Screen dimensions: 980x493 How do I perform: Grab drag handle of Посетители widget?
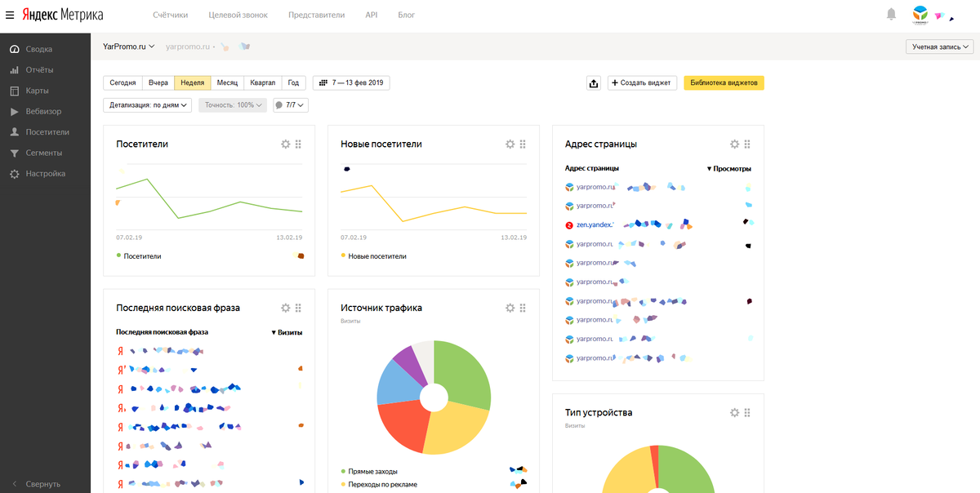[x=298, y=144]
